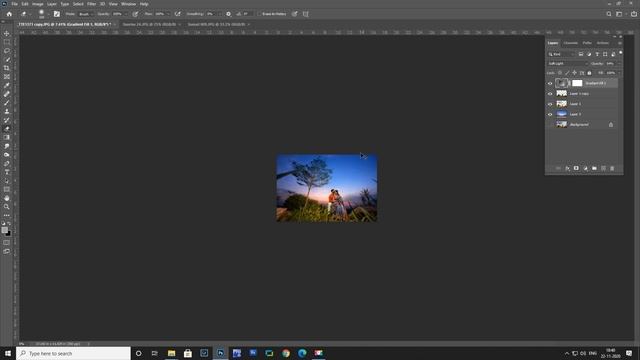Switch to the Channels tab

(x=571, y=43)
